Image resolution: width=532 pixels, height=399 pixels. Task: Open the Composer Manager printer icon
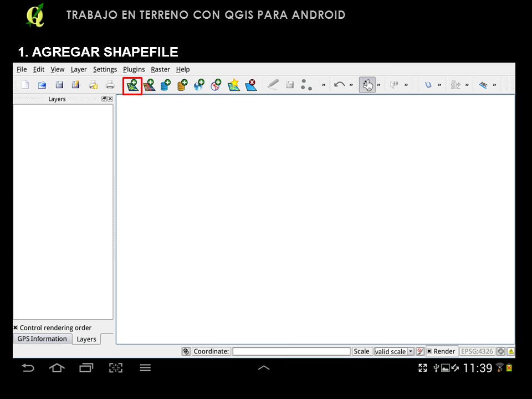[x=110, y=84]
